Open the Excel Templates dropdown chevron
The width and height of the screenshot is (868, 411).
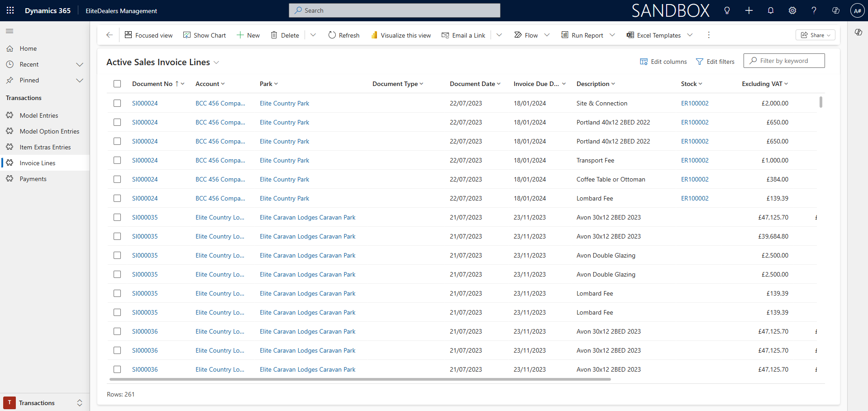coord(690,35)
